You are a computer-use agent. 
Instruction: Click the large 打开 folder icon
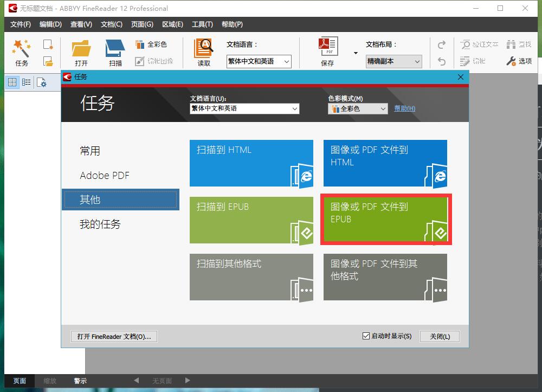(81, 48)
